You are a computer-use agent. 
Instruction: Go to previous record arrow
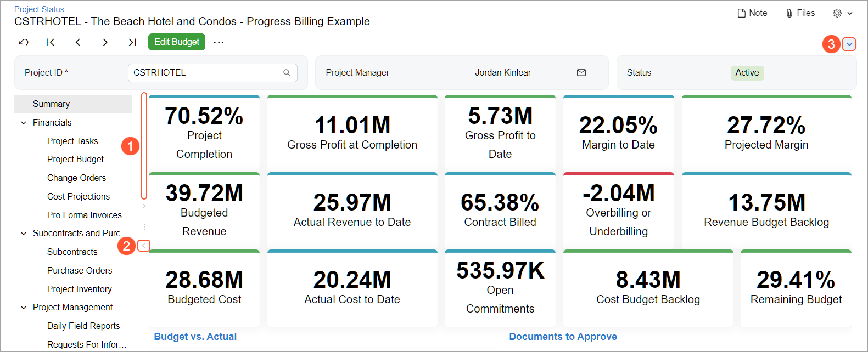(78, 42)
